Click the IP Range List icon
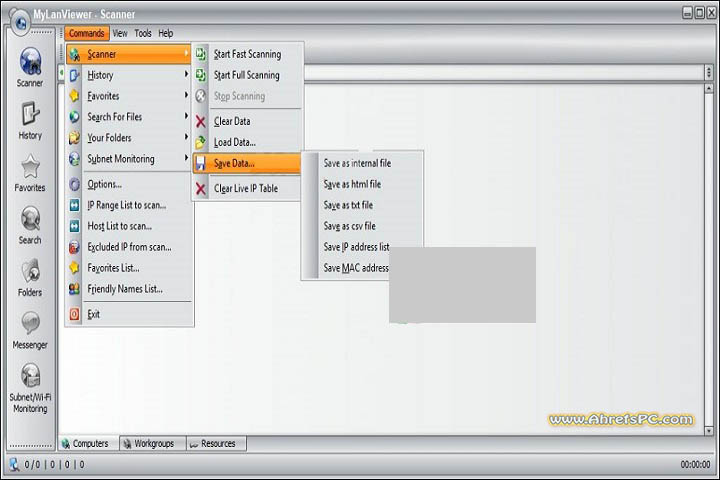720x480 pixels. 74,205
